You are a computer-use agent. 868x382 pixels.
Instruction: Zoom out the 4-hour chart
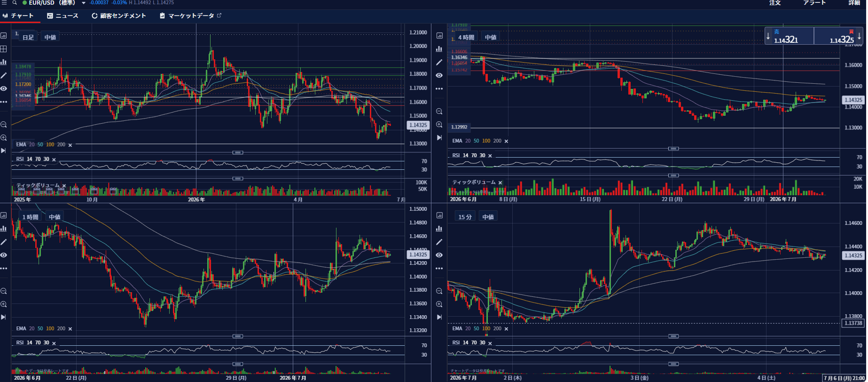tap(439, 111)
